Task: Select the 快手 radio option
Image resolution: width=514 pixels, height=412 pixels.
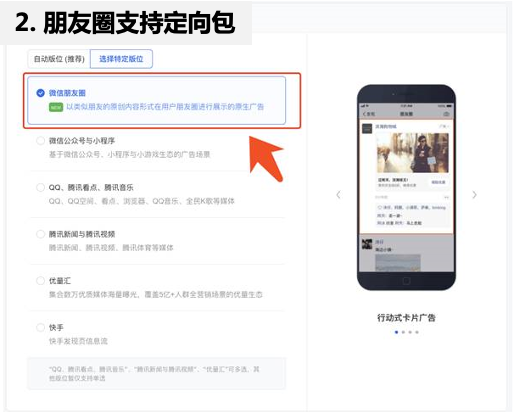Action: coord(40,327)
